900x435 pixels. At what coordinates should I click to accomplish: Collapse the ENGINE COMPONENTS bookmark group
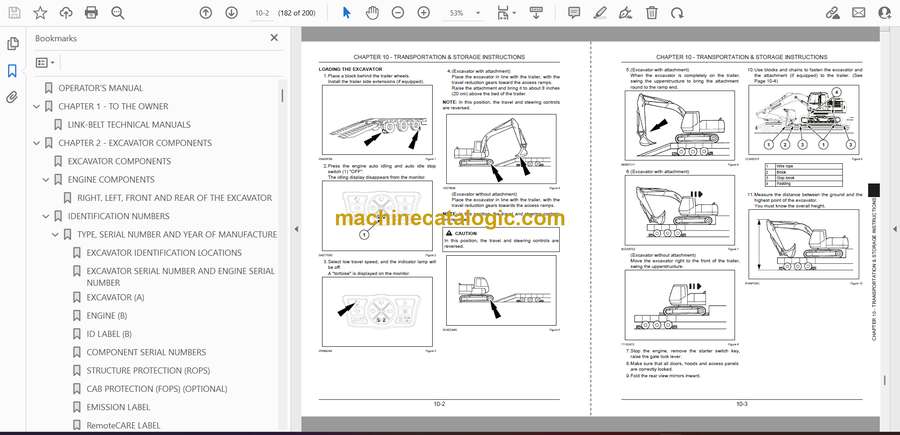click(x=45, y=179)
